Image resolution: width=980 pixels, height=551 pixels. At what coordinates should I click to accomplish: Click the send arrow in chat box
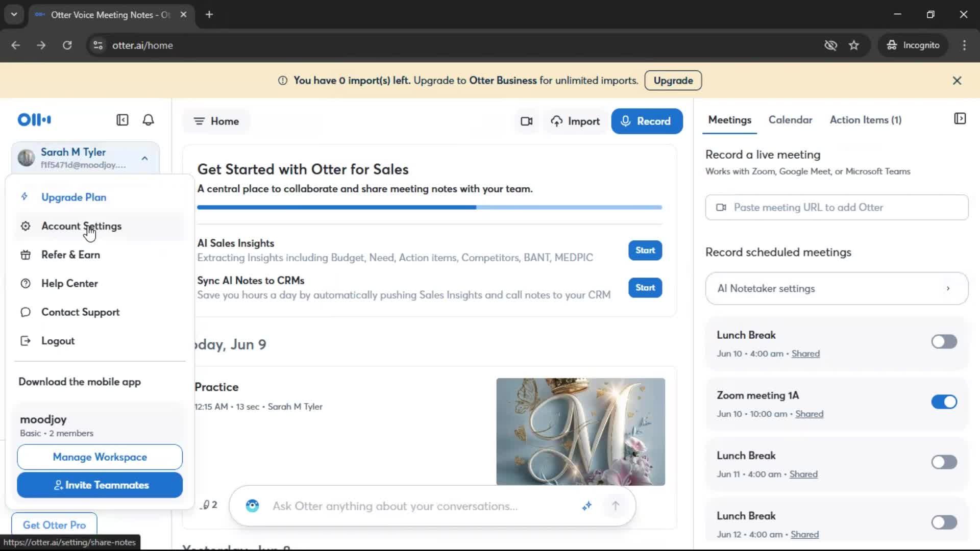(x=616, y=506)
